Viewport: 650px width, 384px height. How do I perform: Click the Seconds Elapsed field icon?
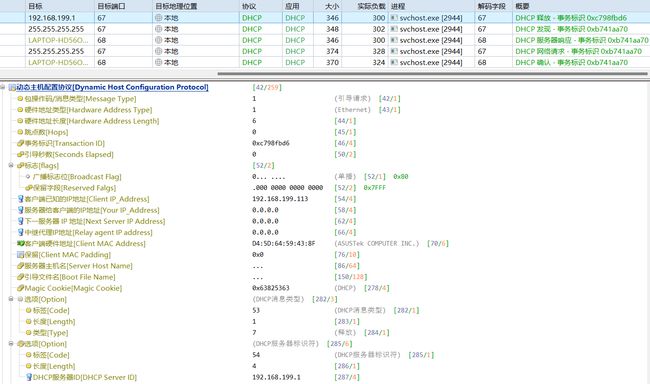tap(20, 155)
